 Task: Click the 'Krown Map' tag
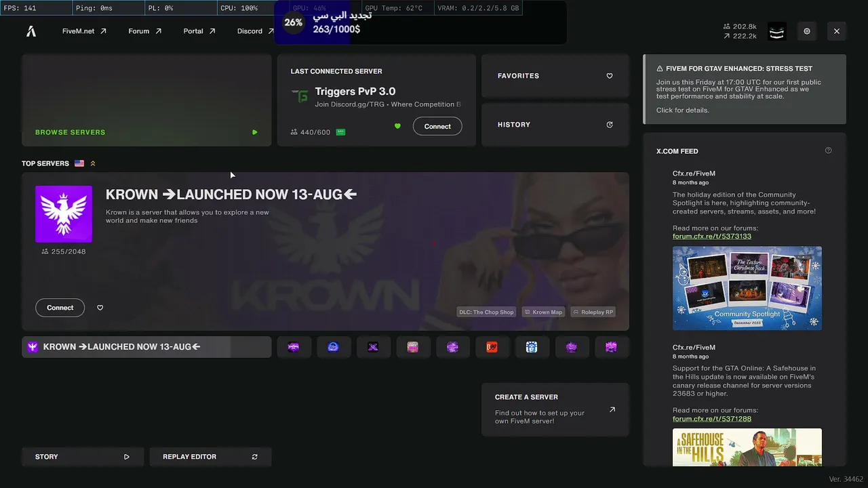[543, 312]
